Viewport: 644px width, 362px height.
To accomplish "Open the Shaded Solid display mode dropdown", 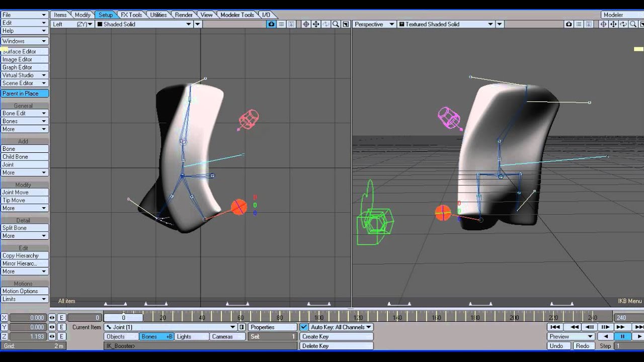I will tap(144, 24).
